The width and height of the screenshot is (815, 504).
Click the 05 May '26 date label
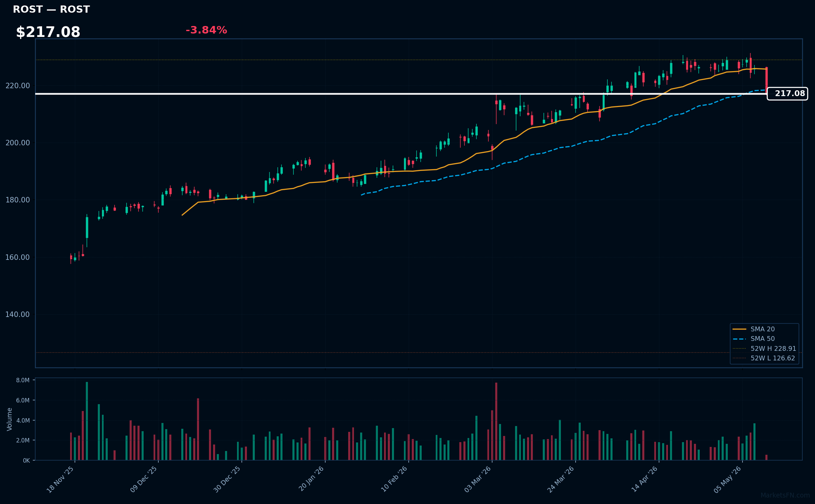click(727, 479)
